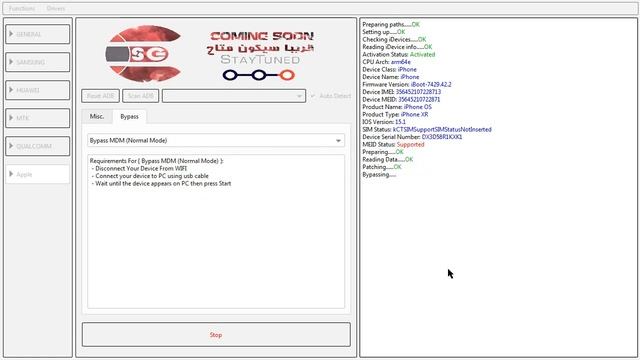Expand the GENERAL sidebar section
This screenshot has width=640, height=360.
[38, 34]
